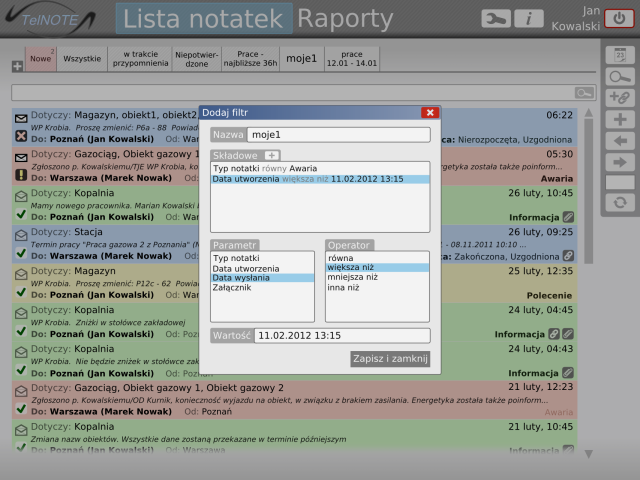The image size is (640, 480).
Task: Select the prace 12.01 - 14.01 tab
Action: pos(352,59)
